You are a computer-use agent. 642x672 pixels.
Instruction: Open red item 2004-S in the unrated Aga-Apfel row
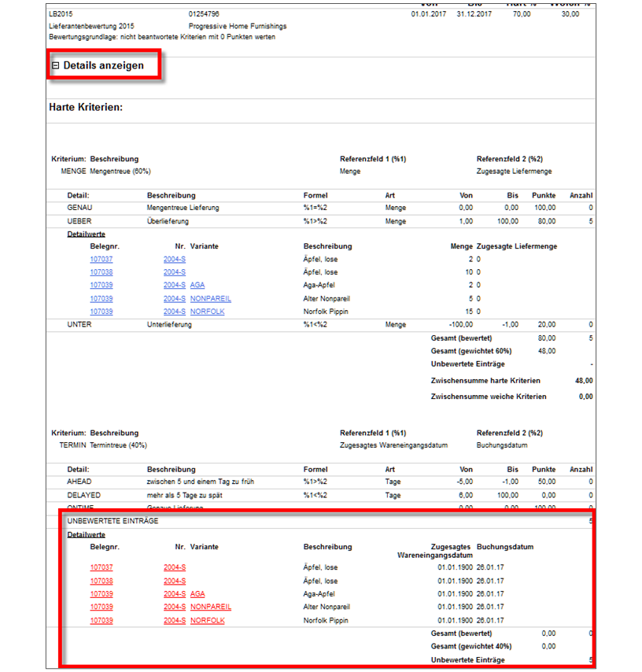(175, 594)
